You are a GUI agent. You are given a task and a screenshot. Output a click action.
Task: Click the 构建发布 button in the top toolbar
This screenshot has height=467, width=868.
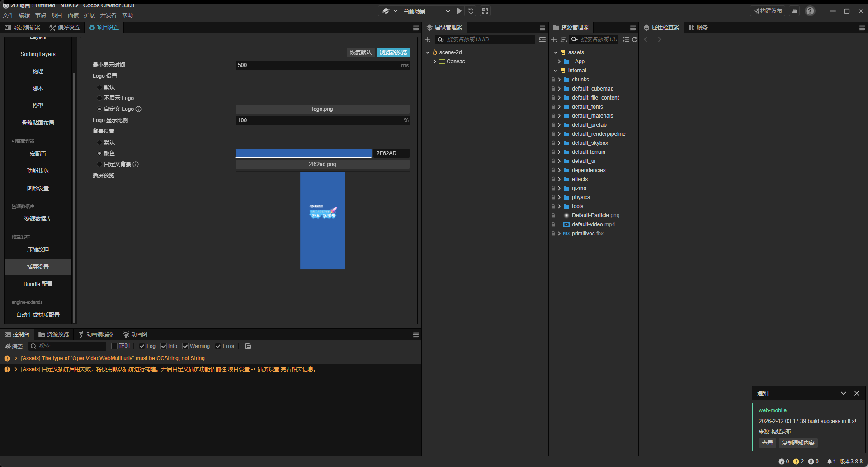tap(768, 11)
